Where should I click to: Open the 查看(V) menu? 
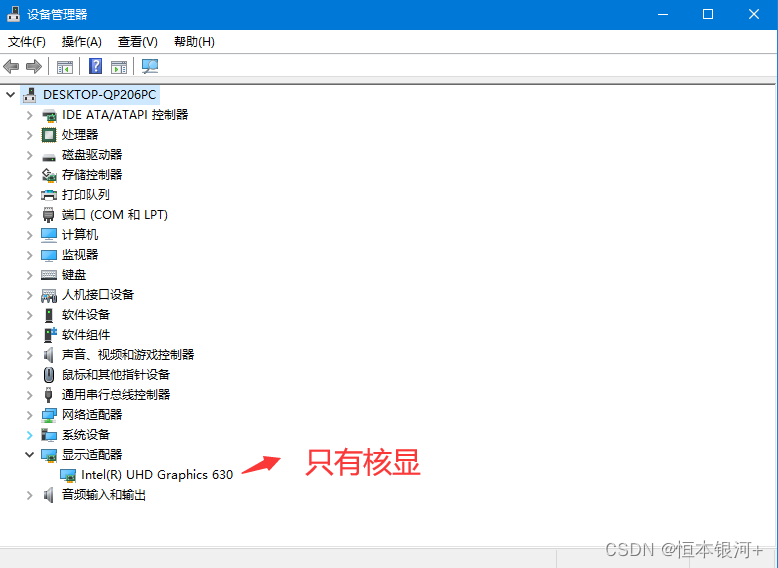coord(137,42)
